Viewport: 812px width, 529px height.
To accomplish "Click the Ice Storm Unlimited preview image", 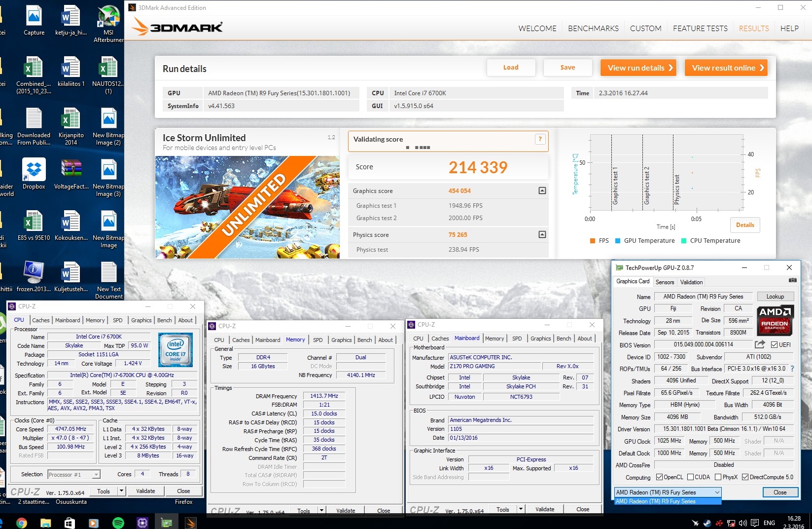I will click(247, 207).
